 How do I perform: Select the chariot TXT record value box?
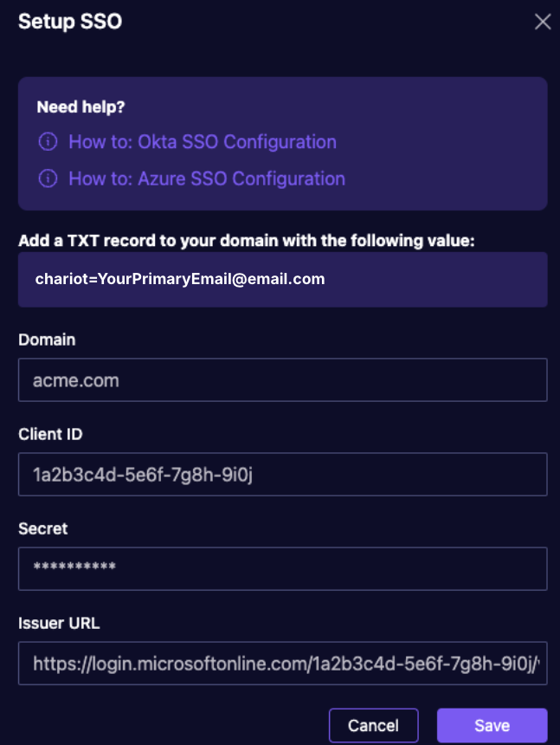(283, 279)
